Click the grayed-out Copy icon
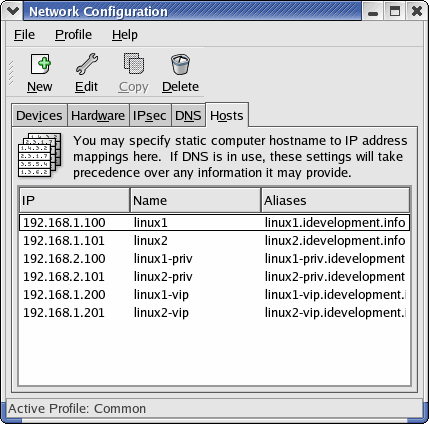This screenshot has width=429, height=424. coord(134,63)
